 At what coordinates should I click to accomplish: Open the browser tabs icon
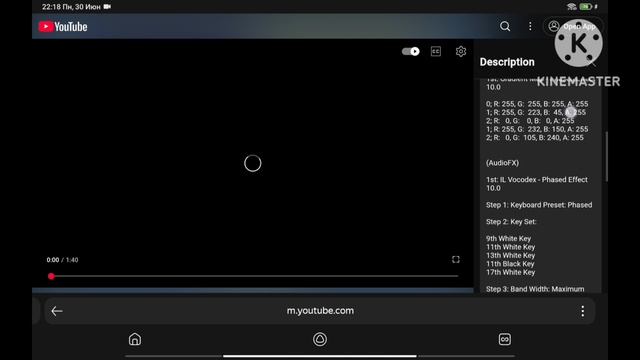coord(505,339)
